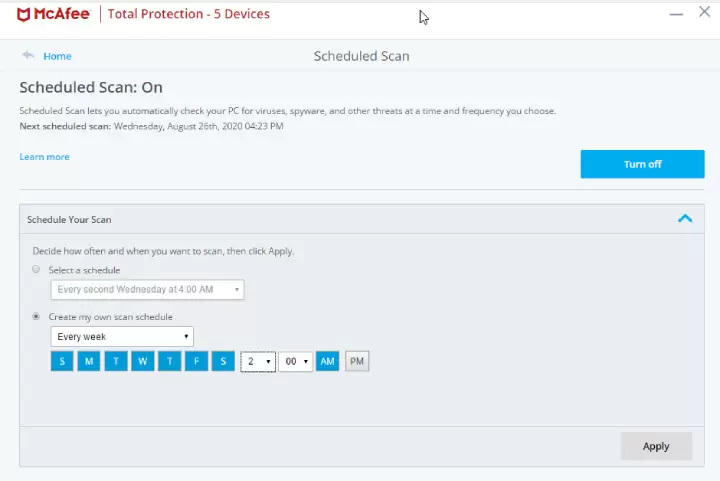Click the back arrow next to Home

[x=28, y=55]
